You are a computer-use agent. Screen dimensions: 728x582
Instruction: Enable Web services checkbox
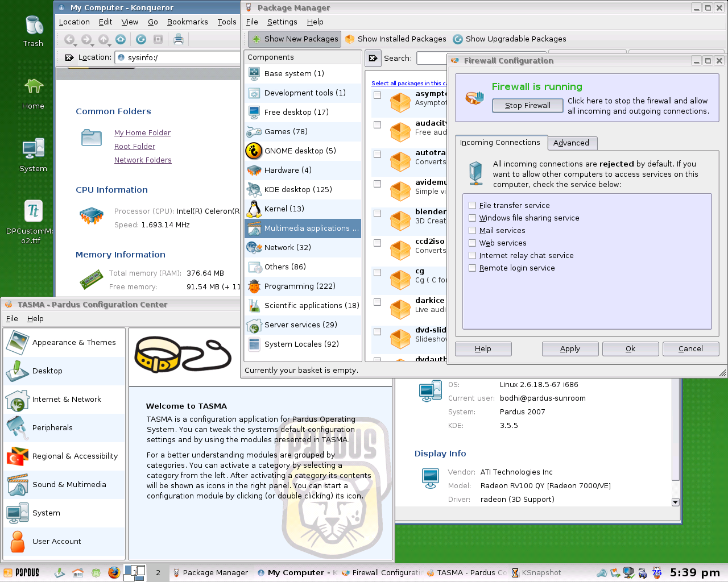point(472,243)
